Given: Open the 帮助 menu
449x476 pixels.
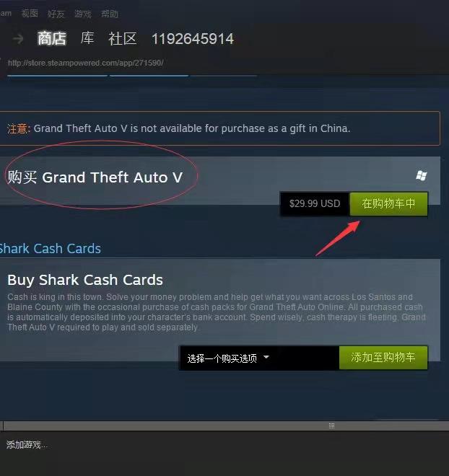Looking at the screenshot, I should 110,14.
